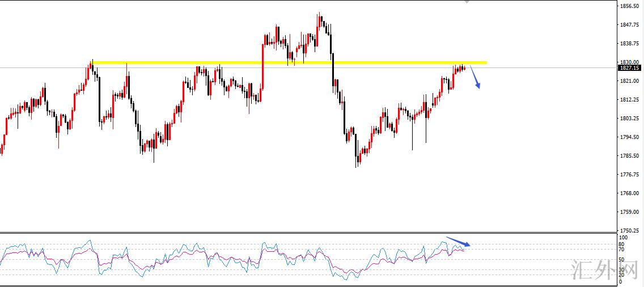Select the blue down arrow near price
This screenshot has width=644, height=287.
(476, 78)
